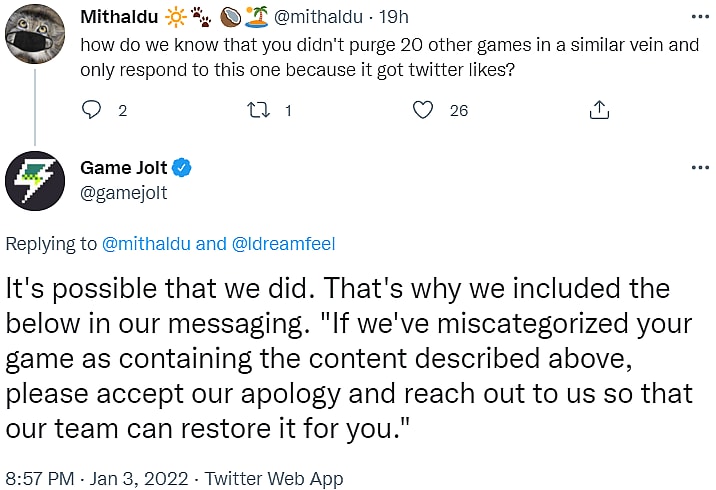The height and width of the screenshot is (490, 716).
Task: Open more options on Mithaldu's tweet
Action: coord(699,18)
